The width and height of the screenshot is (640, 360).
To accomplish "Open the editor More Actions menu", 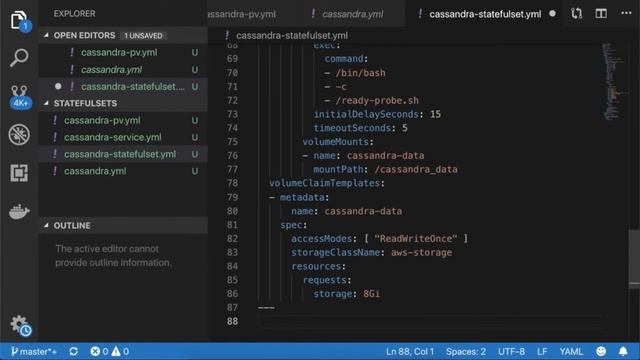I will click(626, 13).
